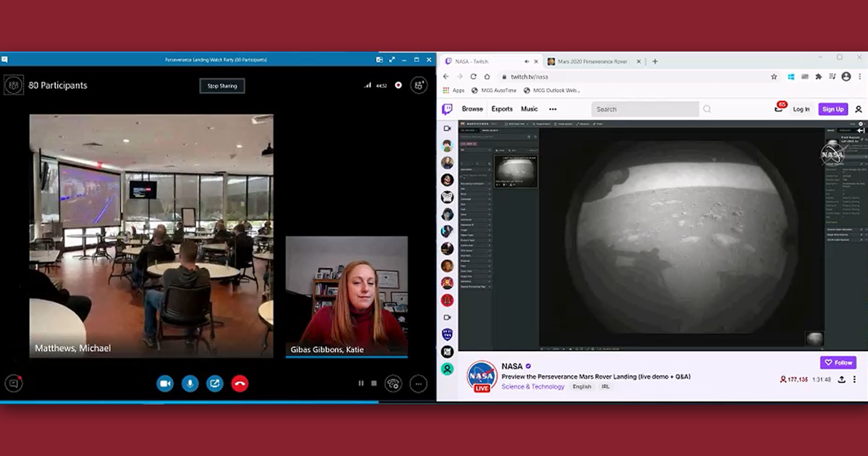Open stream more options vertical dots
Screen dimensions: 868x456
pyautogui.click(x=855, y=379)
